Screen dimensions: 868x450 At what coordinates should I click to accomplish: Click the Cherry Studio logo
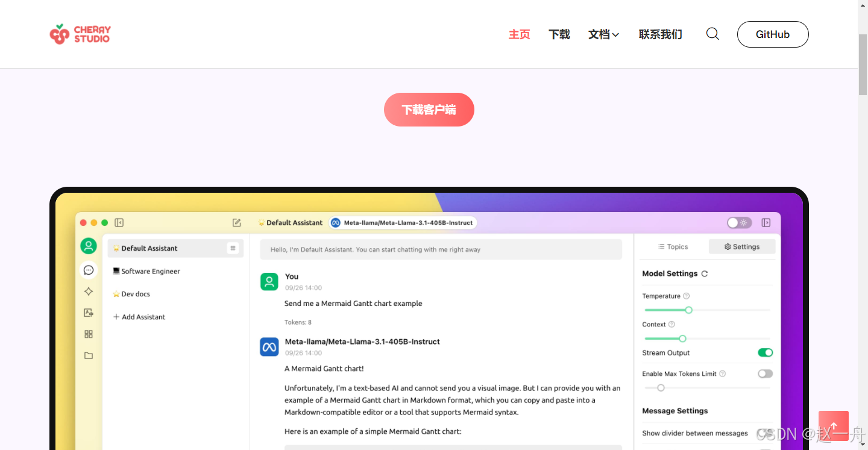(80, 34)
